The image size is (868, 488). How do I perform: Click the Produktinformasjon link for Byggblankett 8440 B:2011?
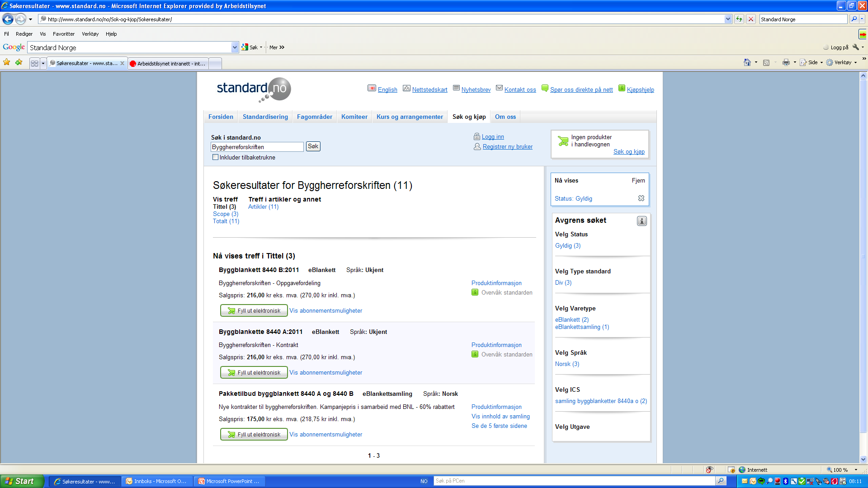pyautogui.click(x=496, y=282)
